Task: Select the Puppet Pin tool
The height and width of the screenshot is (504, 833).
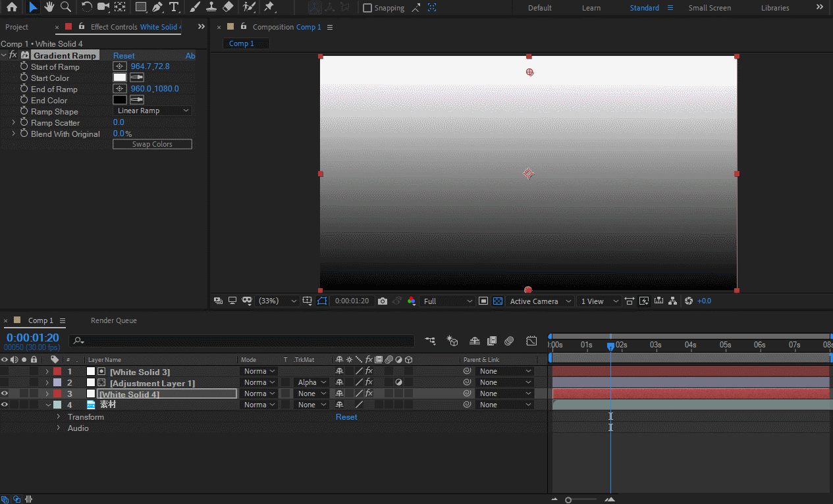Action: click(269, 7)
